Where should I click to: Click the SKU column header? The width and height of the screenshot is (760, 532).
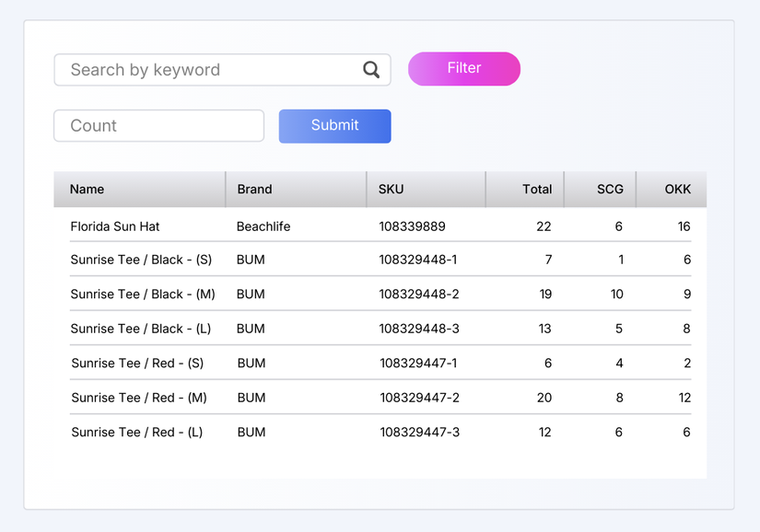391,189
